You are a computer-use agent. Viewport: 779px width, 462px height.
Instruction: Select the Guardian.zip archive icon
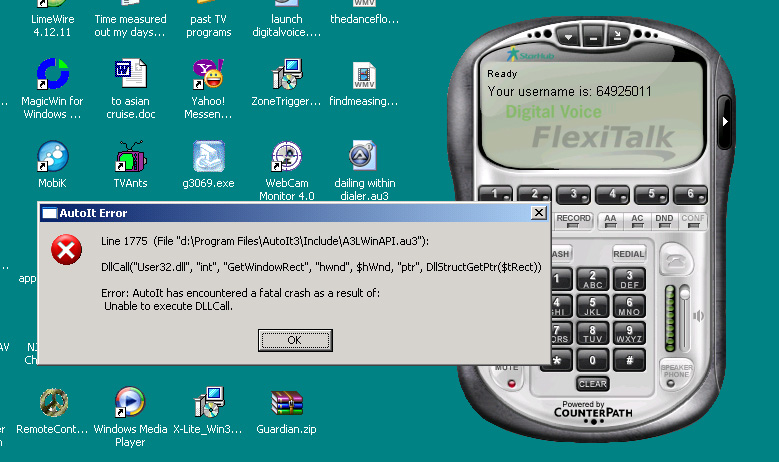pos(286,412)
